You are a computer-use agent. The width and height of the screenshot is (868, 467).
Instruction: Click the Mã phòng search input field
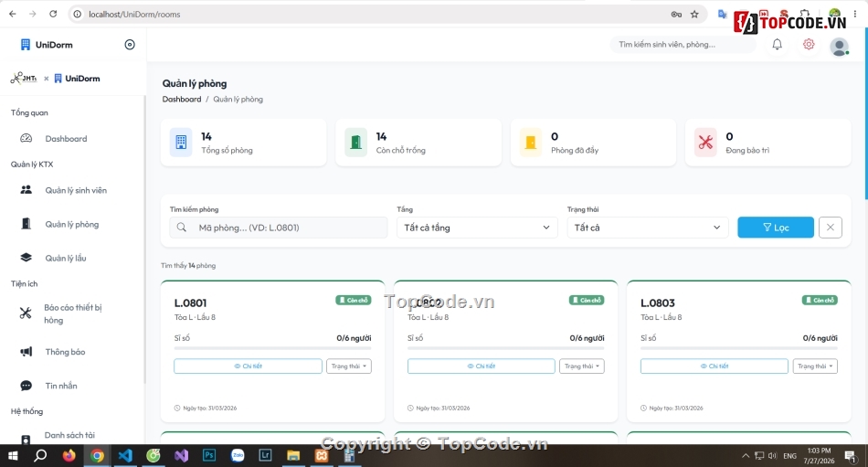tap(279, 228)
